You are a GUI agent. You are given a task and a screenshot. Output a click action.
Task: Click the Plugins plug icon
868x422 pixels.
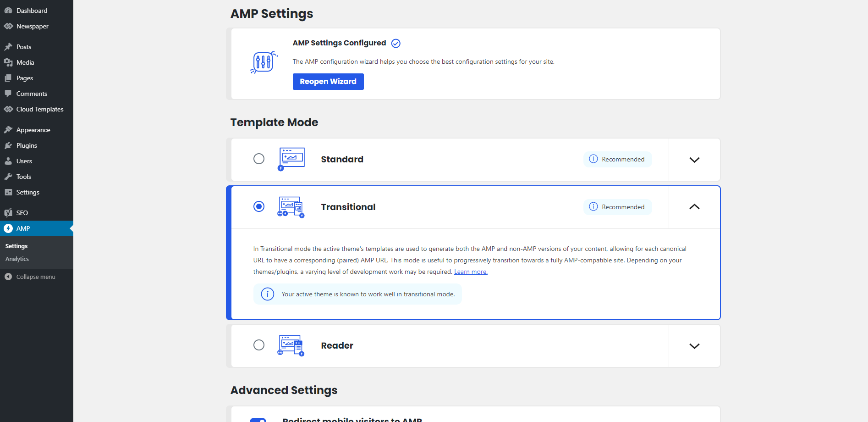click(8, 145)
